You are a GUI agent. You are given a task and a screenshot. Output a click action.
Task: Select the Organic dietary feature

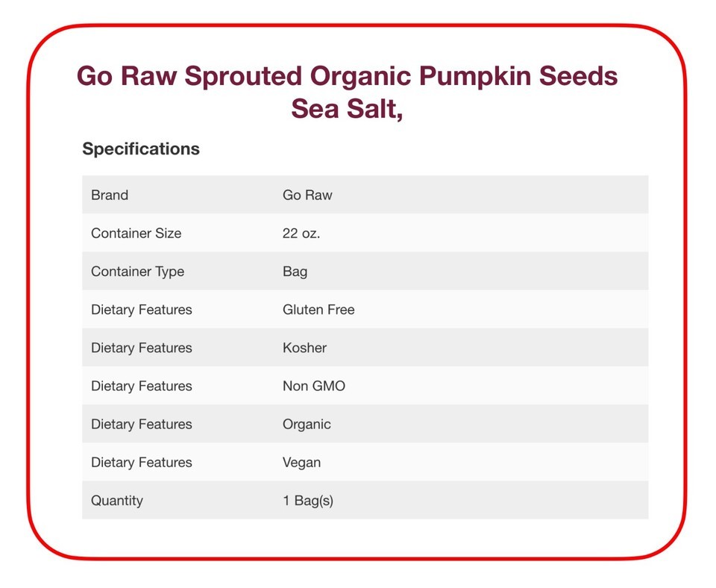coord(307,425)
